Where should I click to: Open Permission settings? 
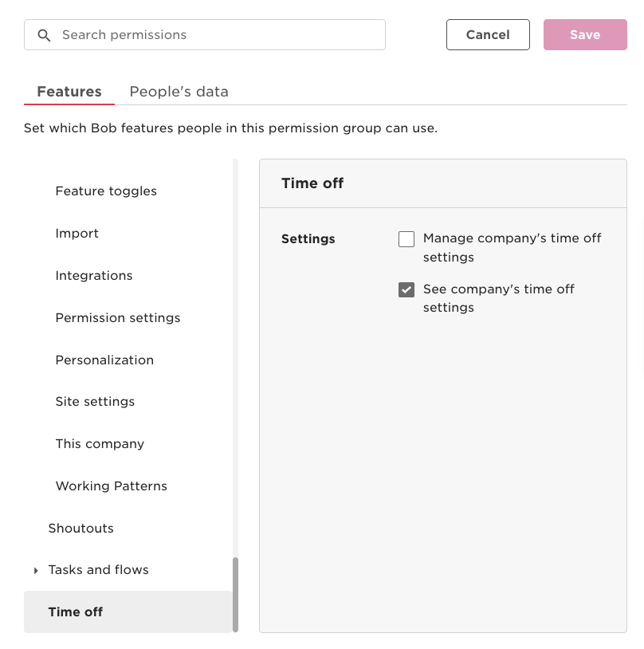(x=117, y=317)
